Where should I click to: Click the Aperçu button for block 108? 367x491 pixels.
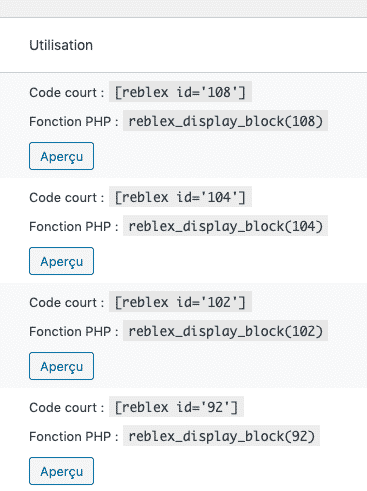[61, 156]
